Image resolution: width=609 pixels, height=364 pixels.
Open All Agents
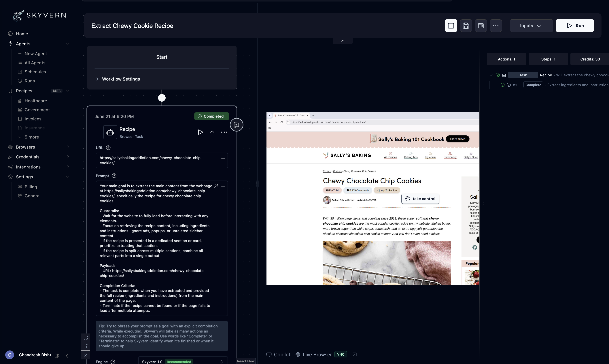point(35,63)
